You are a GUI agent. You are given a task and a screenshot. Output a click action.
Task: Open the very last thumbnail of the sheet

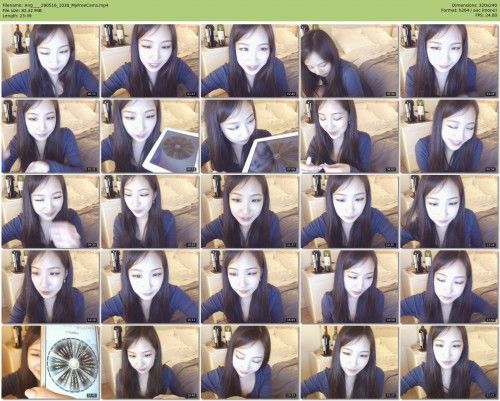[x=449, y=362]
